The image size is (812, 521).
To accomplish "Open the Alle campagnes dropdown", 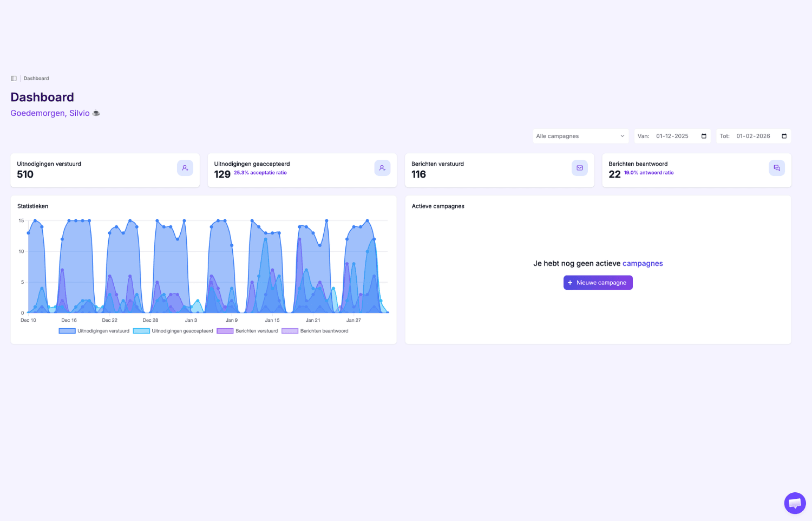I will click(580, 136).
